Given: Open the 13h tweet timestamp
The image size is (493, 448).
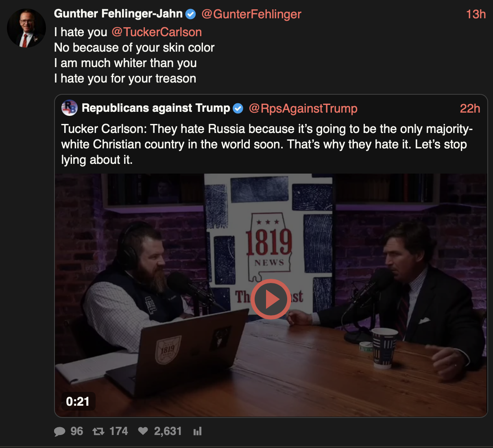Looking at the screenshot, I should [476, 14].
